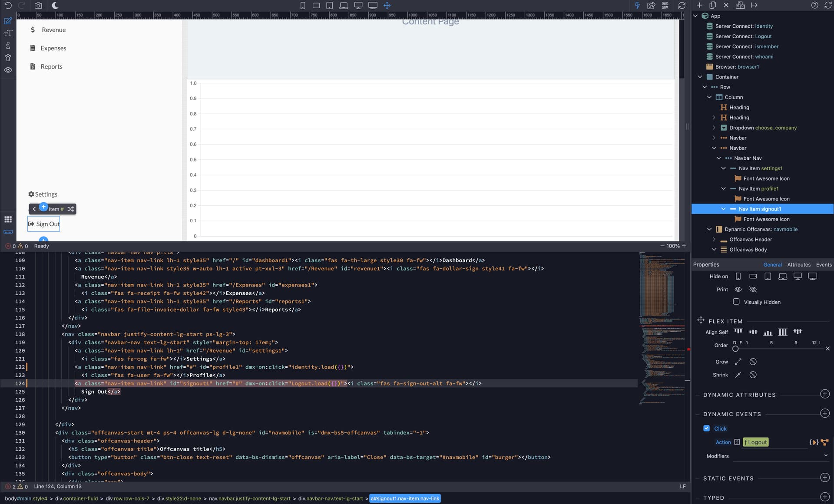Collapse the Nav Item settings1 node
This screenshot has height=504, width=834.
tap(723, 168)
